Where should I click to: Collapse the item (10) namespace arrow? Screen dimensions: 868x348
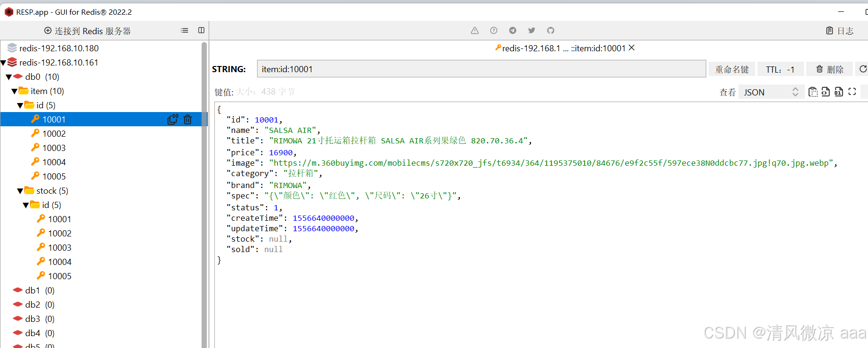(15, 91)
